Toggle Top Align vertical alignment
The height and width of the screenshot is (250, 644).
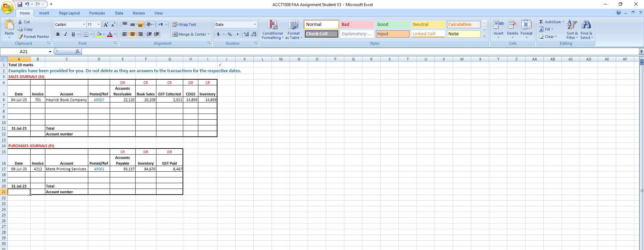125,25
